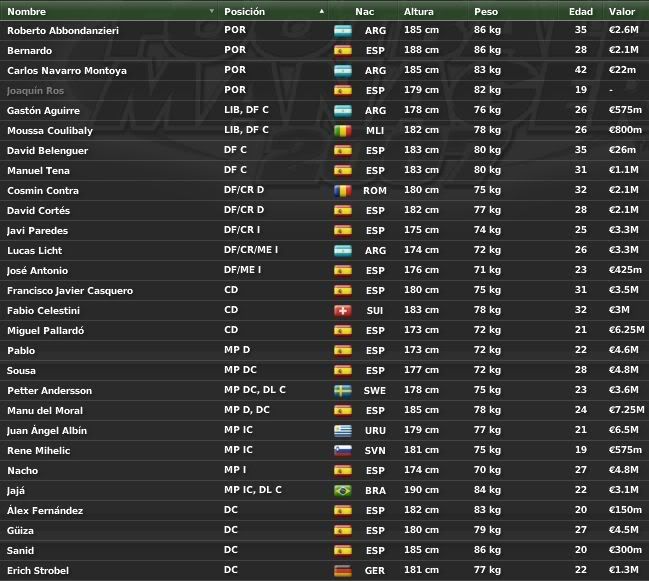Image resolution: width=649 pixels, height=581 pixels.
Task: Select Güiza's €4.5M value
Action: coord(623,530)
